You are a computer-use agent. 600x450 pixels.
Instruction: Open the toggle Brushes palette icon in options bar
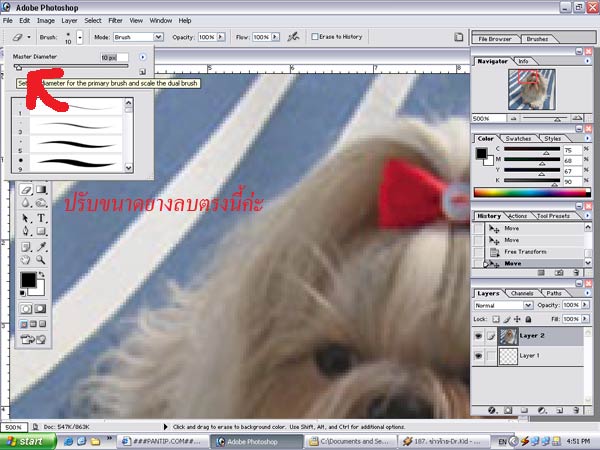458,37
